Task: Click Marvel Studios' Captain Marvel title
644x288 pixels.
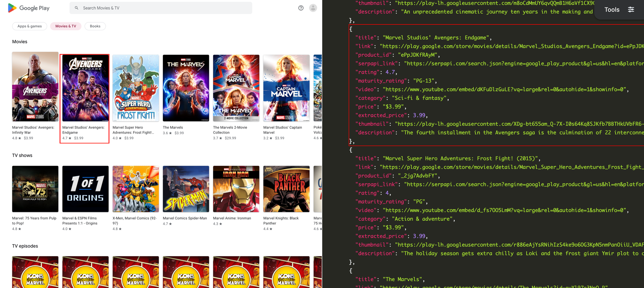Action: click(x=283, y=130)
